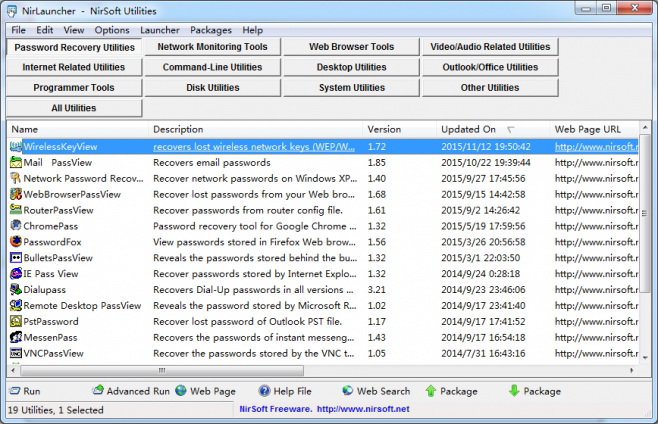This screenshot has height=424, width=658.
Task: Click version 1.68 of WebBrowserPassView
Action: 376,194
